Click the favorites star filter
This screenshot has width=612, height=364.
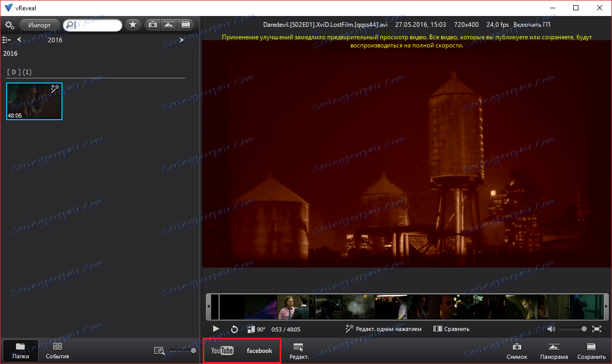[x=133, y=25]
